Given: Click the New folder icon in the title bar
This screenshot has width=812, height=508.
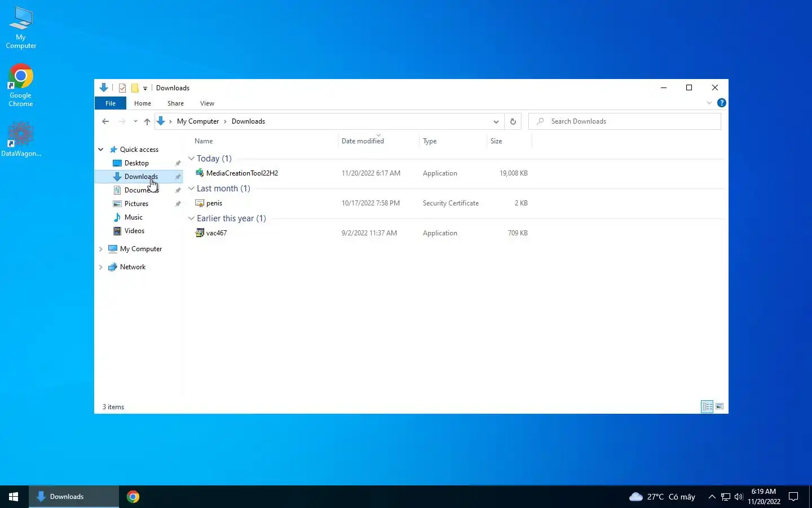Looking at the screenshot, I should pos(135,88).
